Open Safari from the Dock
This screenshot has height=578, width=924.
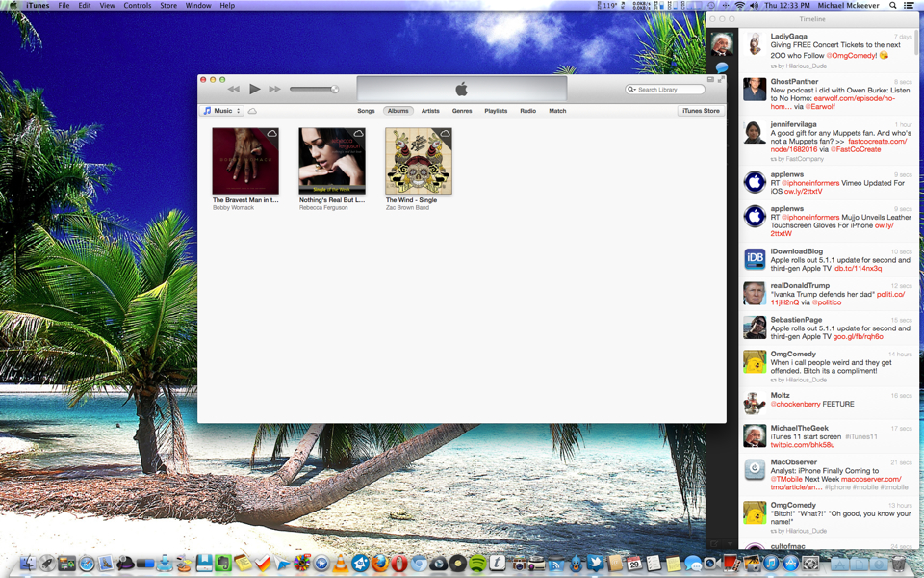pyautogui.click(x=86, y=564)
